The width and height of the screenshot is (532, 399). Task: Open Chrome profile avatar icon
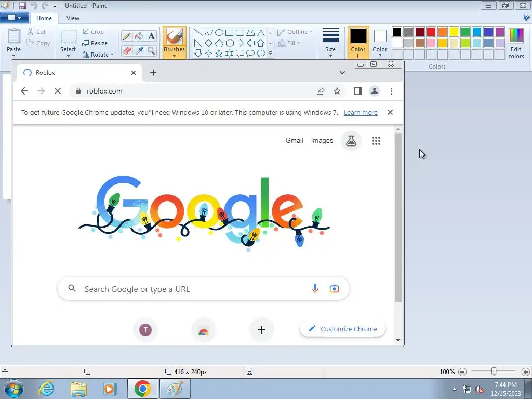374,91
